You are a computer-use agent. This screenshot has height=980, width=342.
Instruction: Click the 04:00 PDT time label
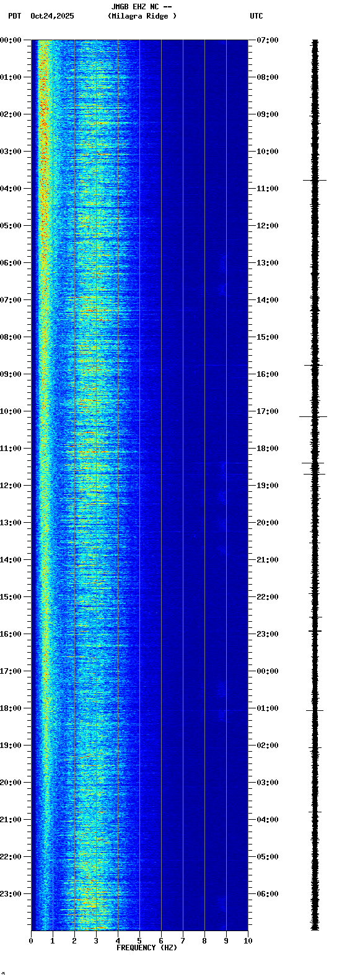coord(11,189)
